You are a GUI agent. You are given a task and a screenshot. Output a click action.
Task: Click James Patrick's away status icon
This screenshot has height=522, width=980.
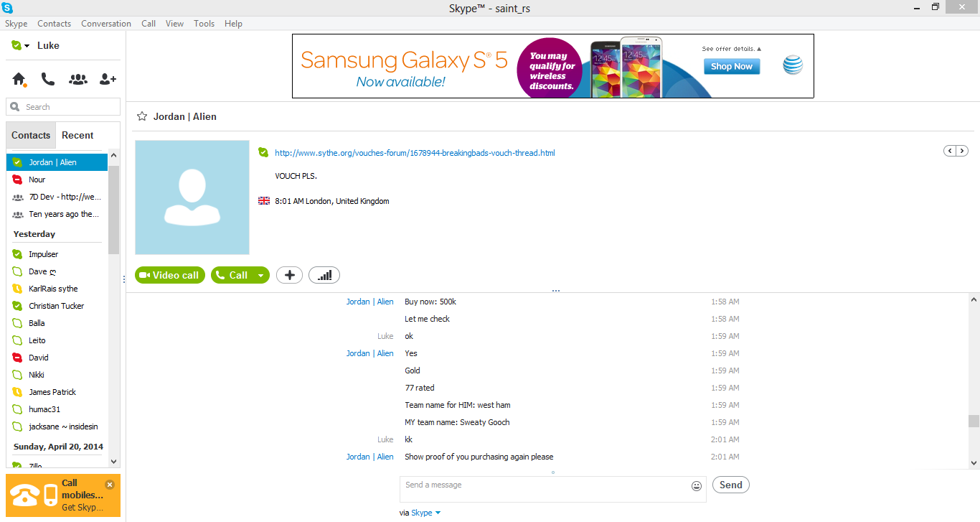pos(17,392)
